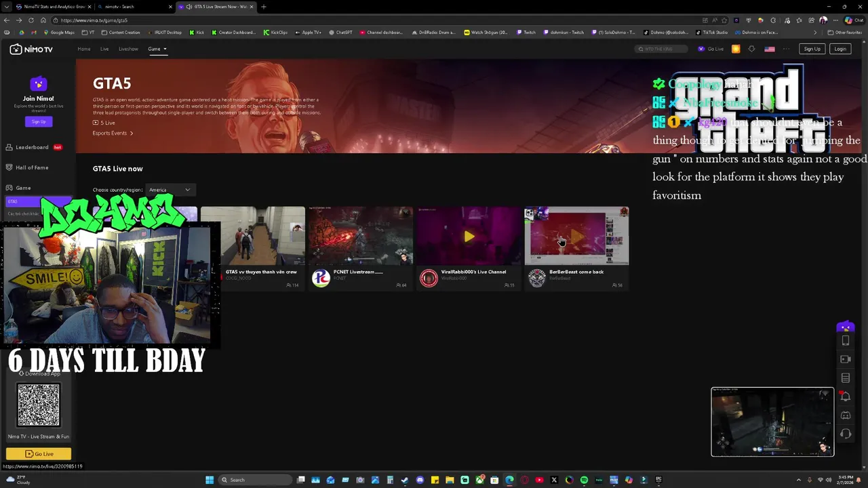
Task: Open a new browser tab
Action: pyautogui.click(x=263, y=7)
